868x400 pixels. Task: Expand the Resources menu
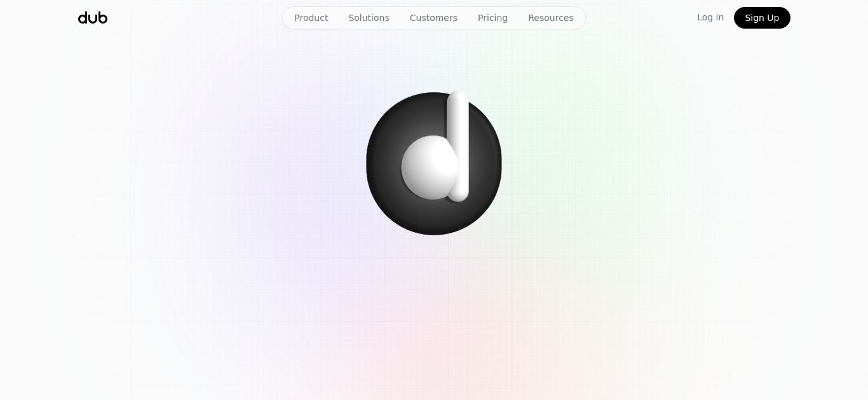pyautogui.click(x=551, y=18)
